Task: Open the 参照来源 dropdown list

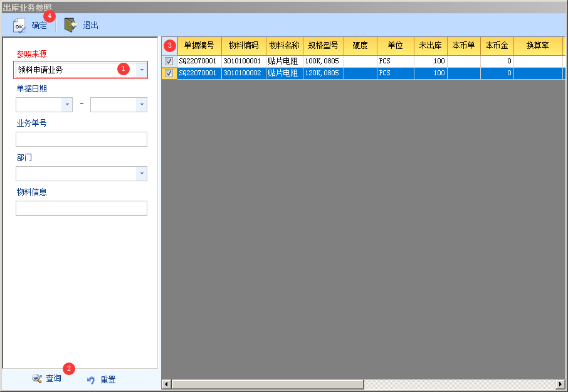Action: coord(142,70)
